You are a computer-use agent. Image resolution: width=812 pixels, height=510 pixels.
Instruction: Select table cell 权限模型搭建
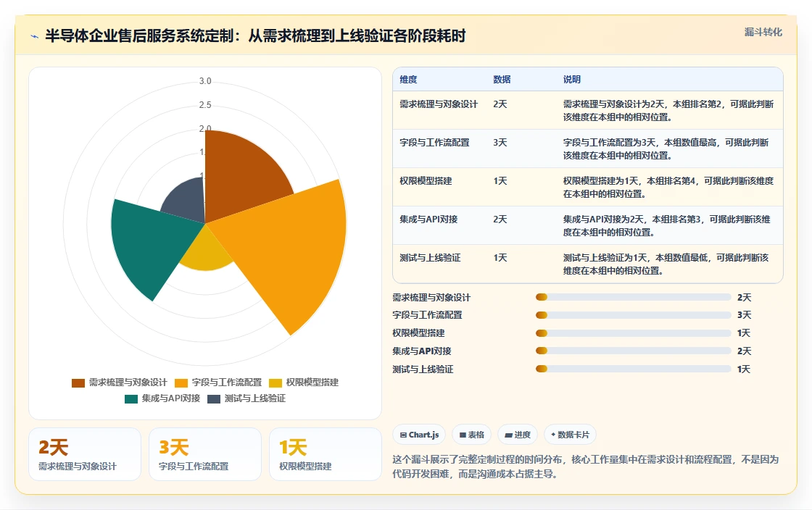click(426, 181)
